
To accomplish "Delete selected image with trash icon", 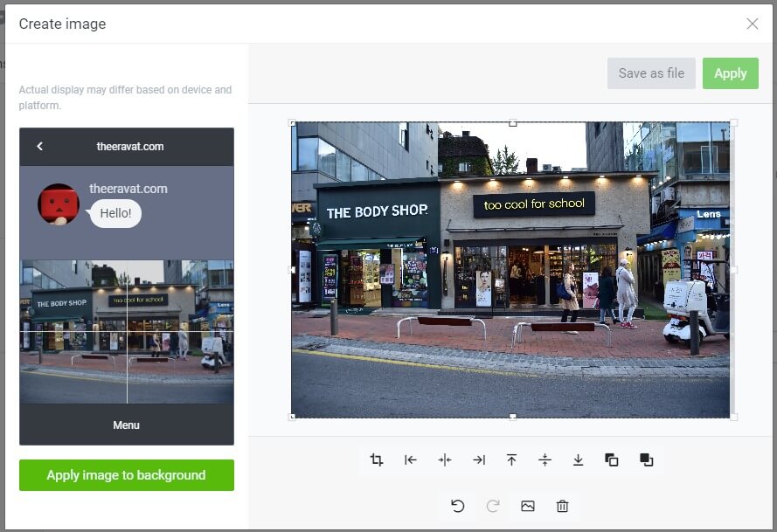I will (x=563, y=506).
